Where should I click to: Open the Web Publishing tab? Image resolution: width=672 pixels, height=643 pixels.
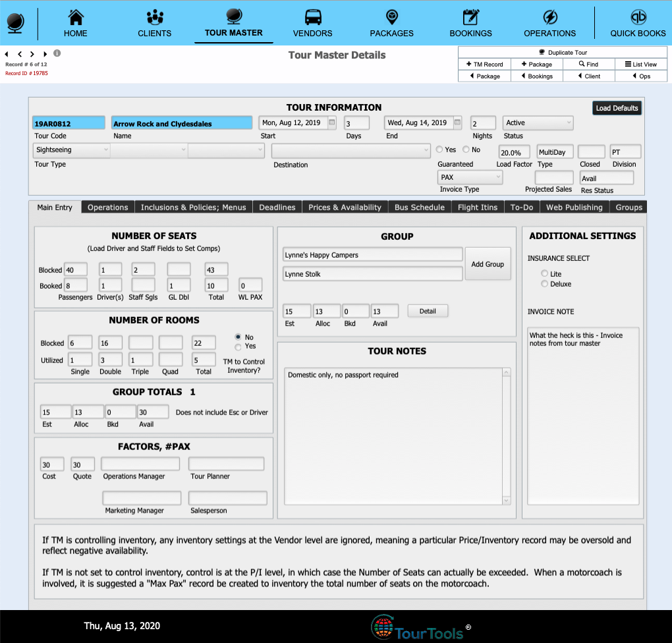click(574, 207)
